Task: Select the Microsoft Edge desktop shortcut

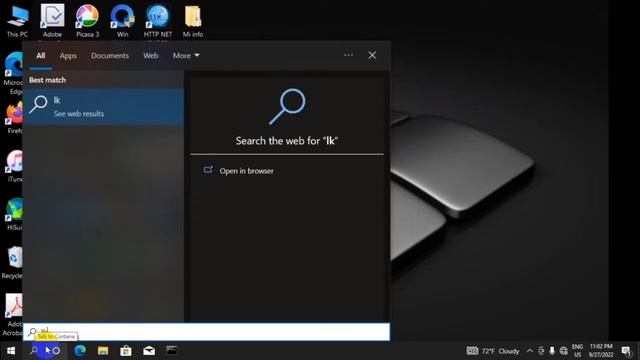Action: point(13,73)
